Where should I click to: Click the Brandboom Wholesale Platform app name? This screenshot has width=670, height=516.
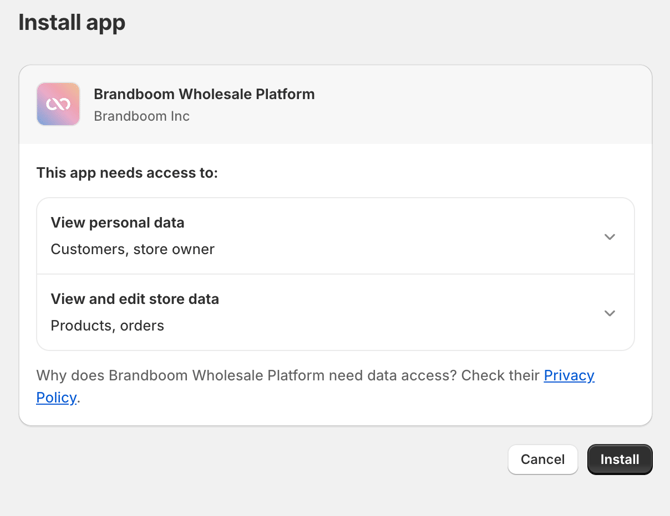[x=204, y=94]
